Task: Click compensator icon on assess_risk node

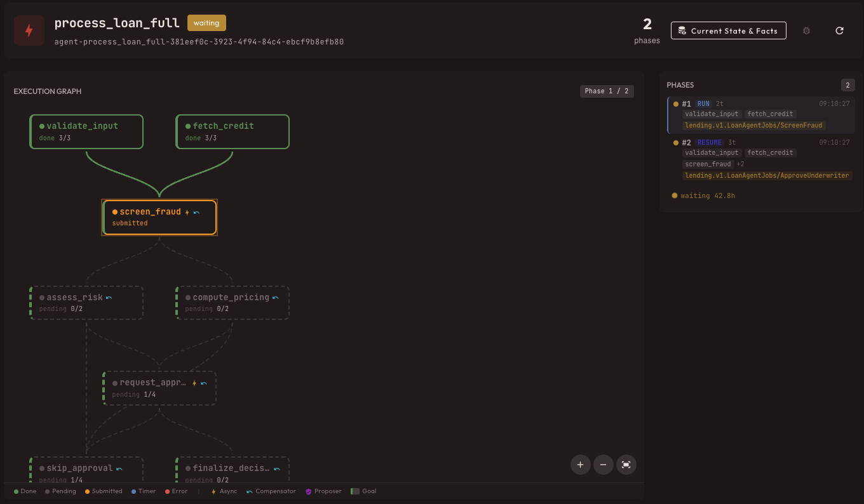Action: tap(109, 298)
